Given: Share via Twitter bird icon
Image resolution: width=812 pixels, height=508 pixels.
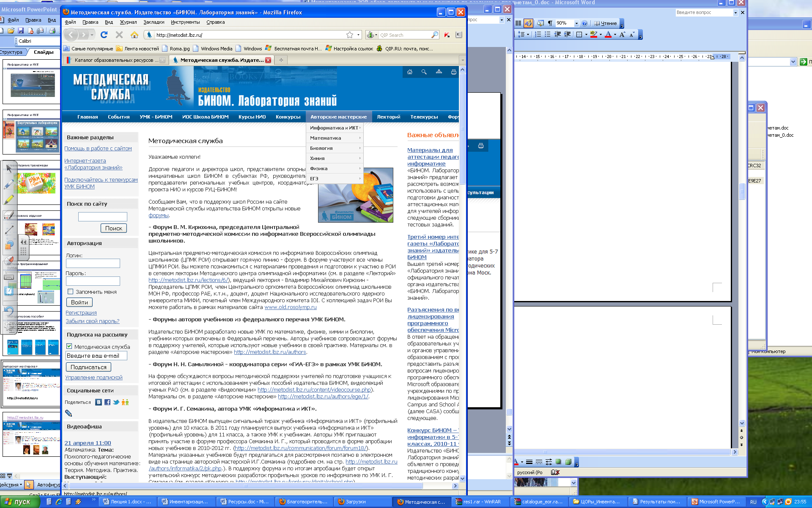Looking at the screenshot, I should click(116, 402).
